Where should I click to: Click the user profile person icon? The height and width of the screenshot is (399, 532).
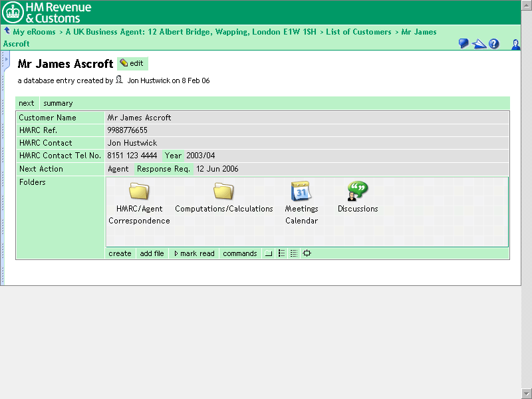coord(515,44)
